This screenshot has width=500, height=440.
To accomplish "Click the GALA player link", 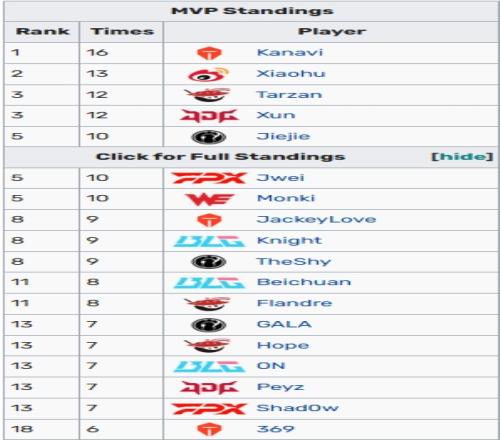I will pyautogui.click(x=284, y=324).
